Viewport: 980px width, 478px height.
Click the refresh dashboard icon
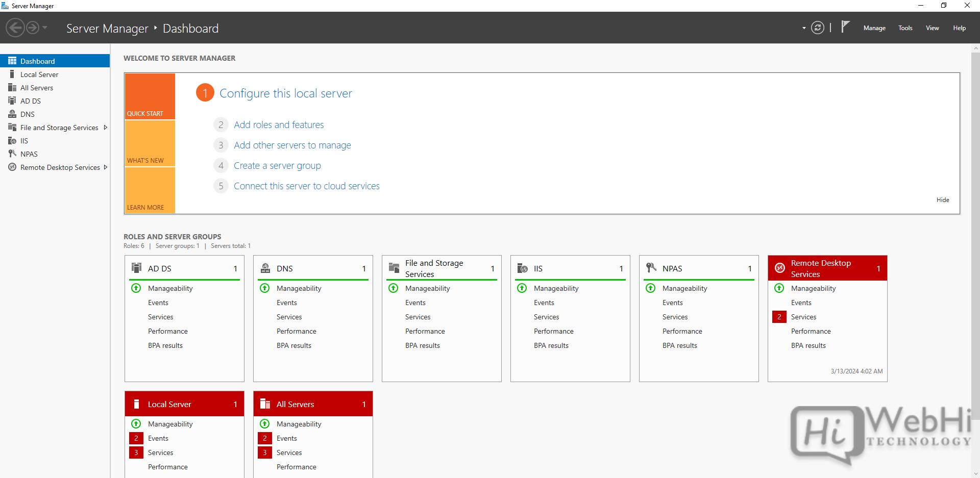click(817, 28)
